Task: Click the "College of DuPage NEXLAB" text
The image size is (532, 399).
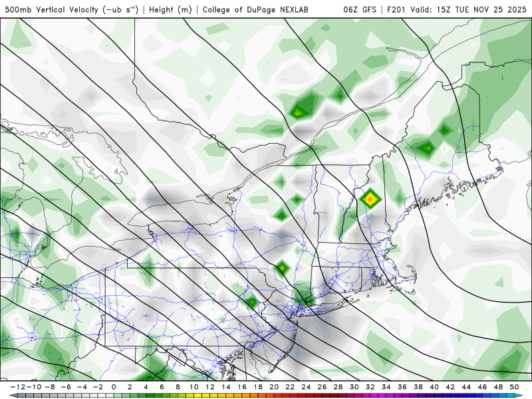Action: coord(255,9)
